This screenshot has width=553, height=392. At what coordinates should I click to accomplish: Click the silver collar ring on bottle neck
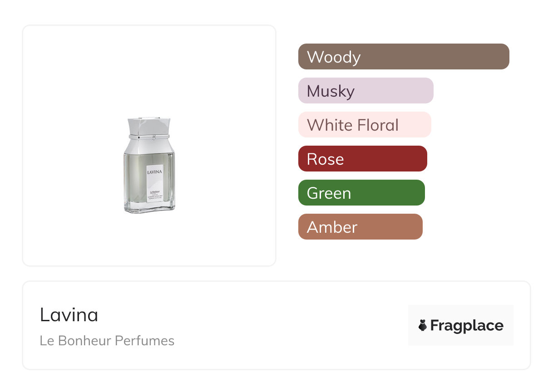(149, 136)
